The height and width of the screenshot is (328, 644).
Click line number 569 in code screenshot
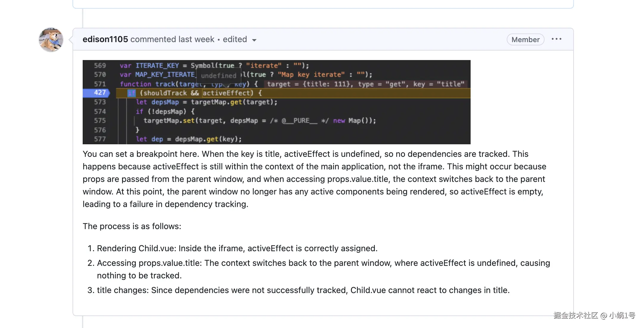(x=100, y=65)
